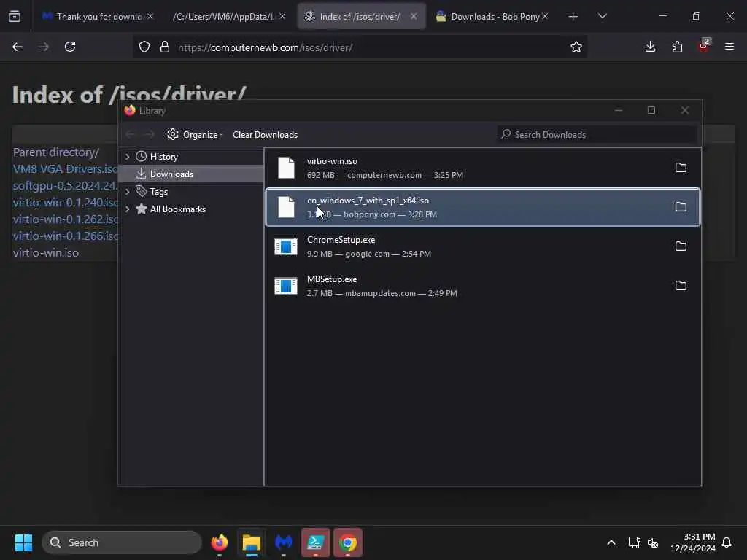Expand the History tree item
Screen dimensions: 747x560
click(x=127, y=157)
